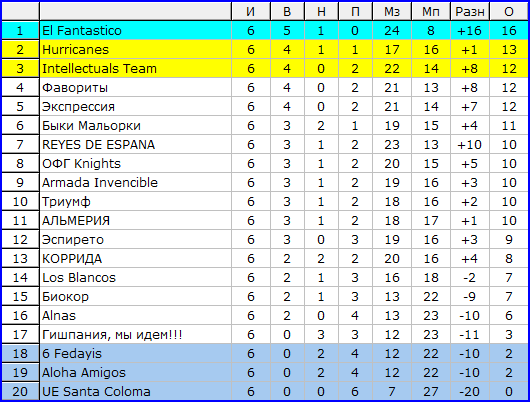The image size is (530, 402).
Task: Select Intellectuals Team in the table
Action: 99,69
